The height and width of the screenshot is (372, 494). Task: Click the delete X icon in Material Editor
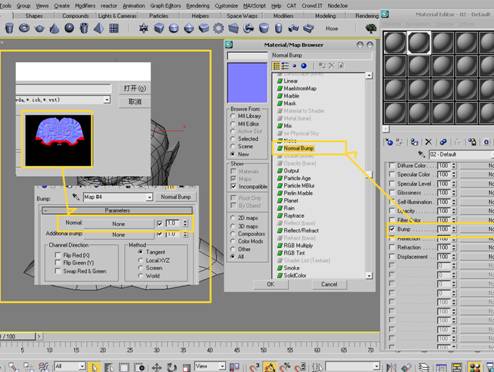428,142
